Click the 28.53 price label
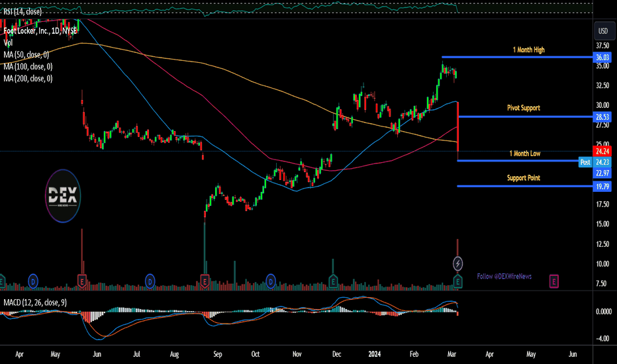The width and height of the screenshot is (617, 364). pos(602,117)
